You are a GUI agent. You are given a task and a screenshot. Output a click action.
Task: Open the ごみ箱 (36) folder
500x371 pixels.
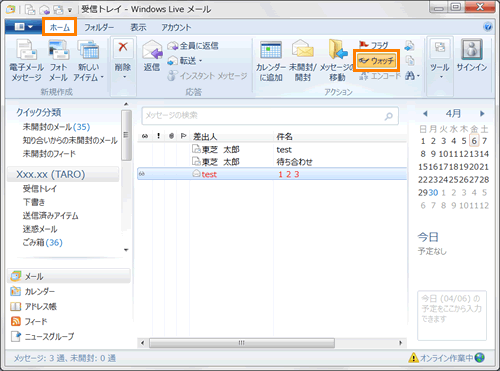coord(42,242)
